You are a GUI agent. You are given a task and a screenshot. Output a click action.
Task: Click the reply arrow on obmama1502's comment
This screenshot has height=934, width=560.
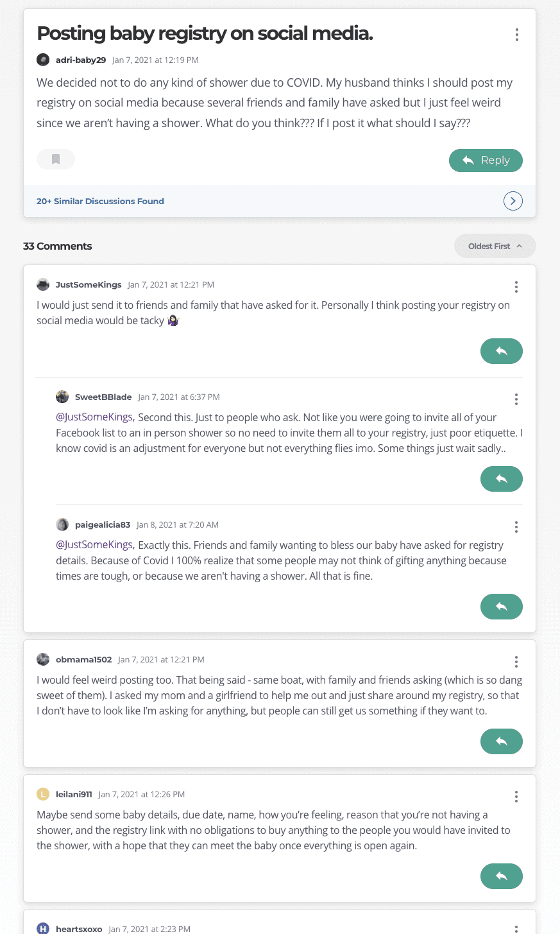[501, 741]
